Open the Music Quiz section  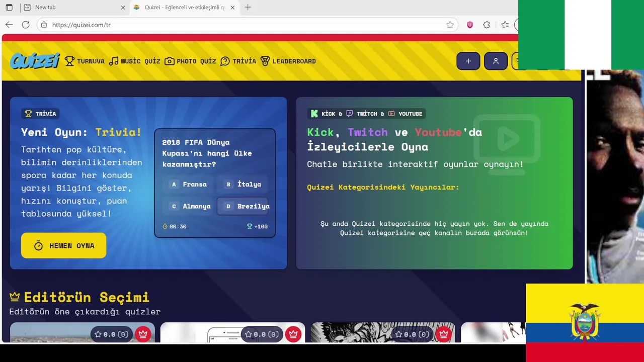135,61
